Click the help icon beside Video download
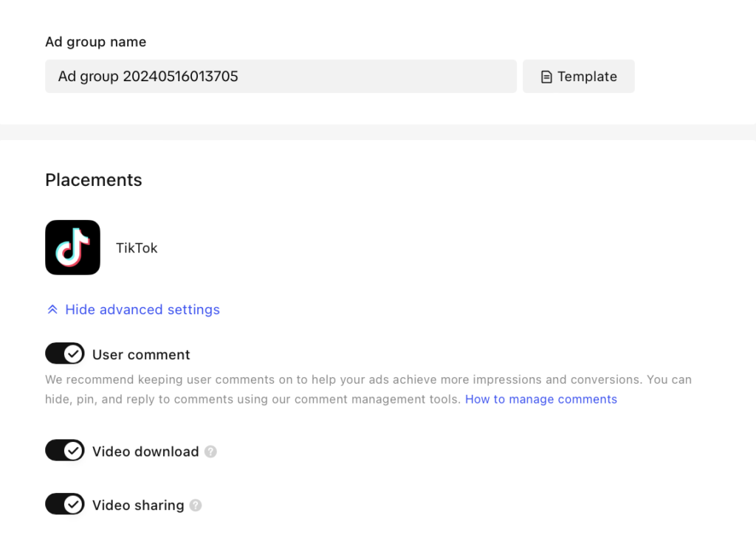Viewport: 756px width, 546px height. (210, 452)
